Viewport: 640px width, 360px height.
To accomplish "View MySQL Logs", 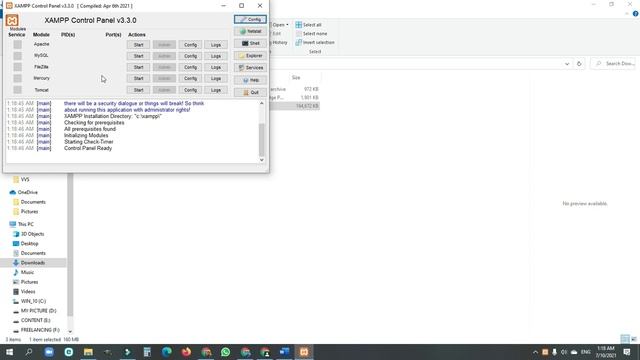I will (x=216, y=56).
